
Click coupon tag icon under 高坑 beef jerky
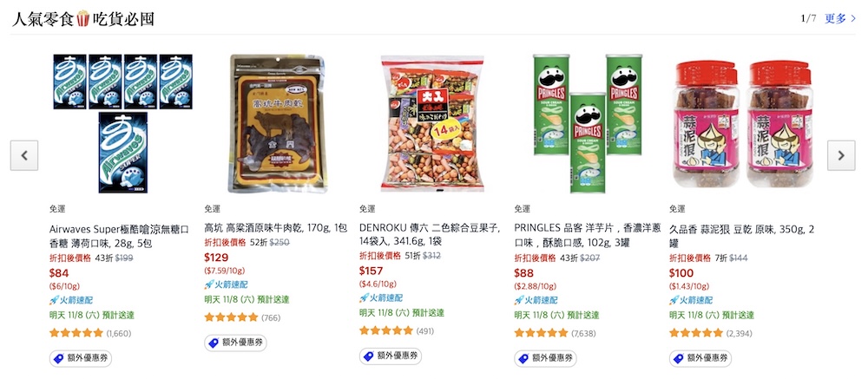[214, 343]
